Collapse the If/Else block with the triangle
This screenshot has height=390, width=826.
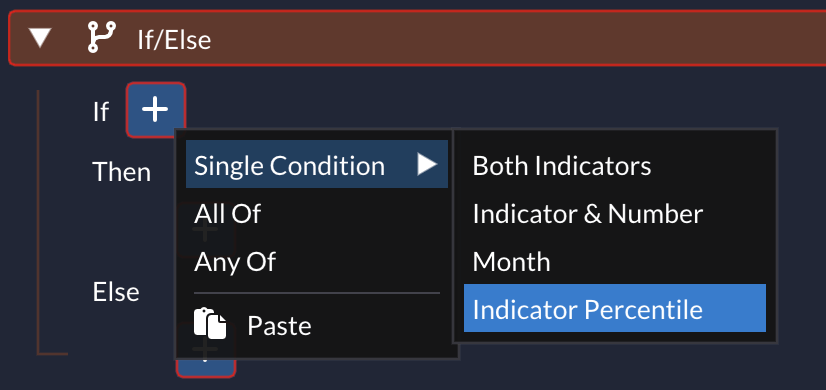40,38
